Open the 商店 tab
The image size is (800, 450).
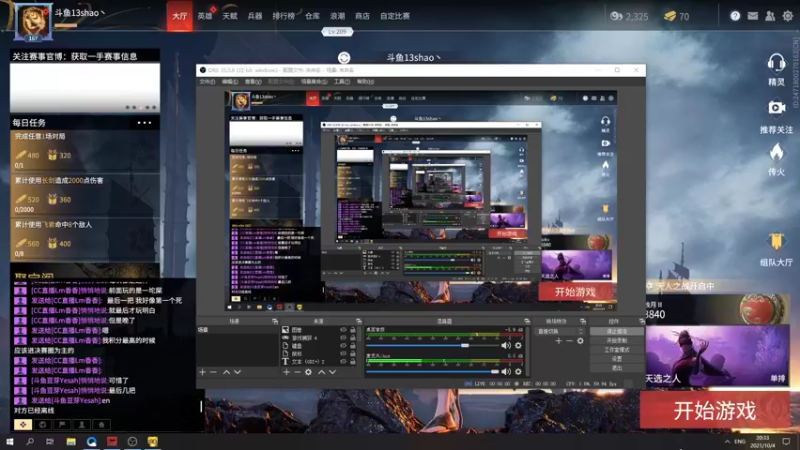coord(362,16)
